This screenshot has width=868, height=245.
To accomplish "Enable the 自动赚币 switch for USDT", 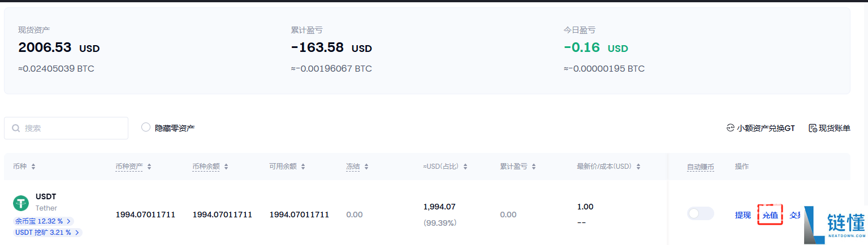I will click(700, 213).
